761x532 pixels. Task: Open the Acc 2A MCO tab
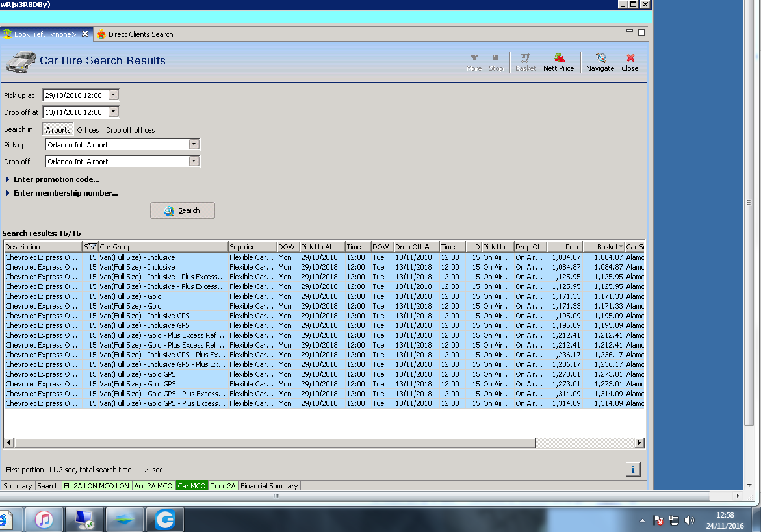(153, 485)
